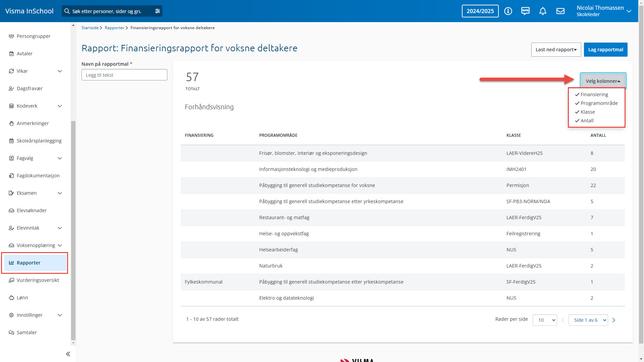Expand the Kodeverk menu
The image size is (644, 362).
[60, 106]
